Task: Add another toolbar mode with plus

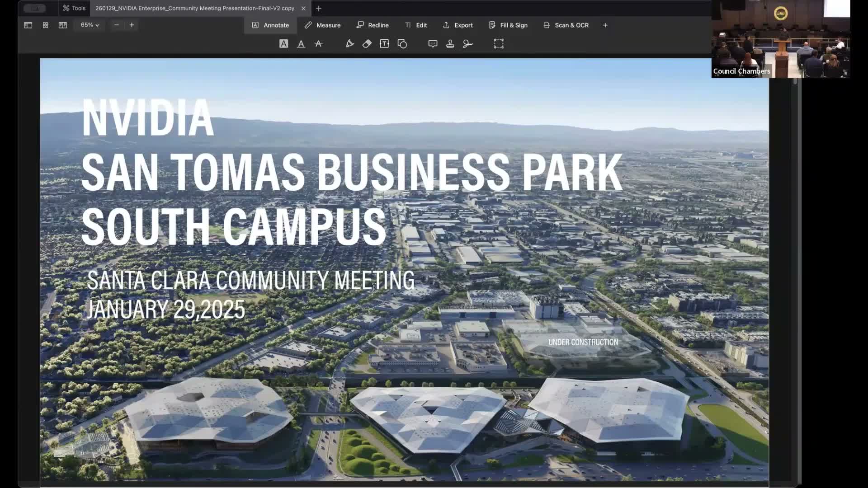Action: 605,25
